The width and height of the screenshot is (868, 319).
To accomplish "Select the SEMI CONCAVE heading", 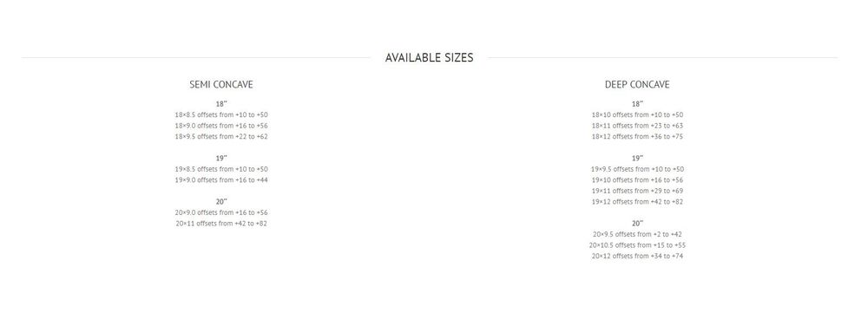I will pos(221,85).
